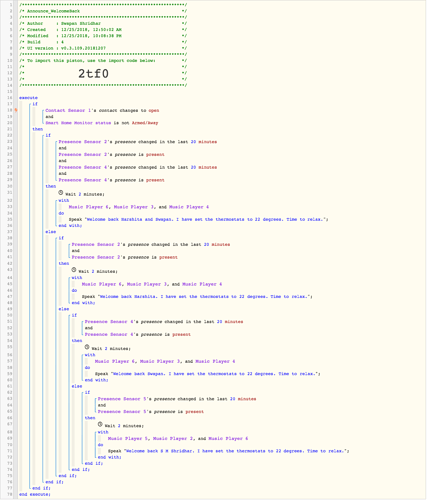Select Presence Sensor 2 changed condition, line 23
The width and height of the screenshot is (428, 500).
point(138,142)
